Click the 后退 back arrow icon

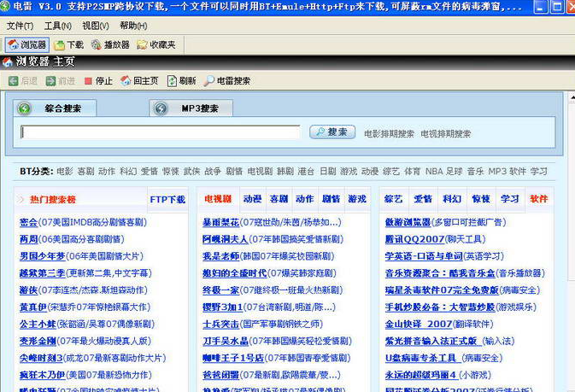13,81
